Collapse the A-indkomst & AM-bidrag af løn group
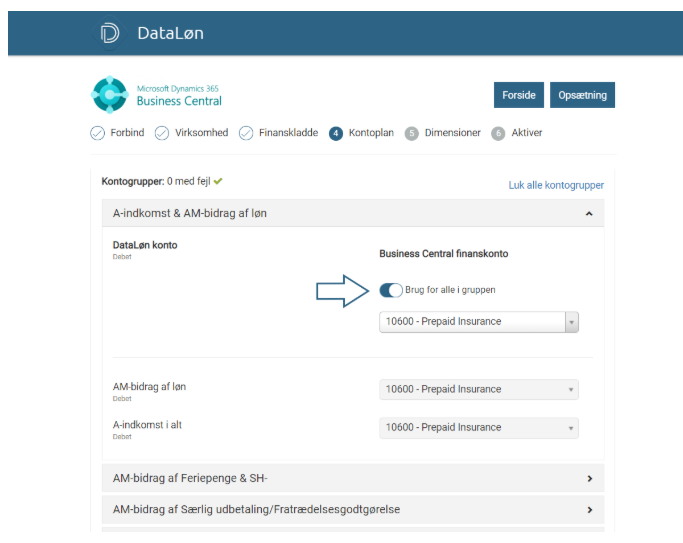This screenshot has height=543, width=683. [589, 214]
